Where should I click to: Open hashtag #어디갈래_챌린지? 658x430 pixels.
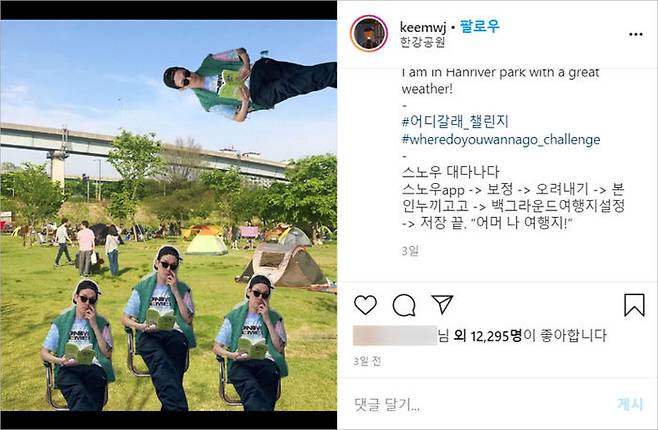click(455, 122)
